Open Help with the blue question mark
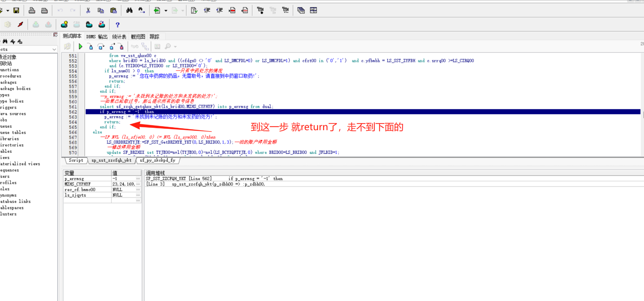The height and width of the screenshot is (301, 644). click(x=117, y=25)
